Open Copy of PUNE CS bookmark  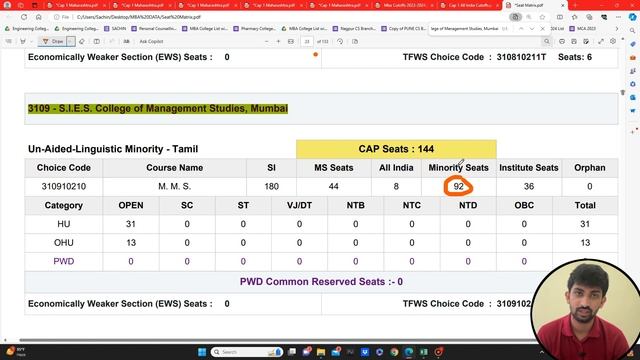tap(404, 29)
